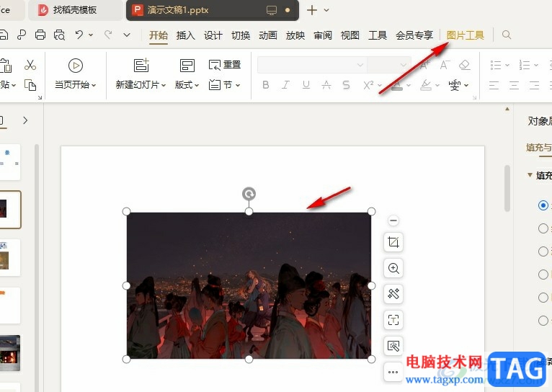Screen dimensions: 552x392
Task: Open the 切换 ribbon tab
Action: 241,35
